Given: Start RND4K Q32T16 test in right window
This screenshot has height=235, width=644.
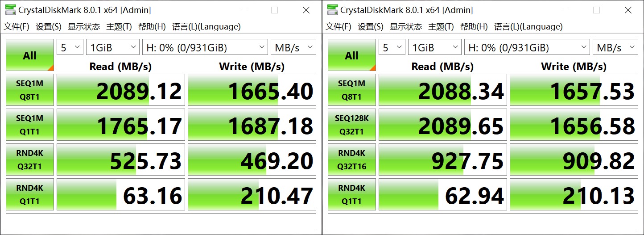Looking at the screenshot, I should tap(352, 160).
